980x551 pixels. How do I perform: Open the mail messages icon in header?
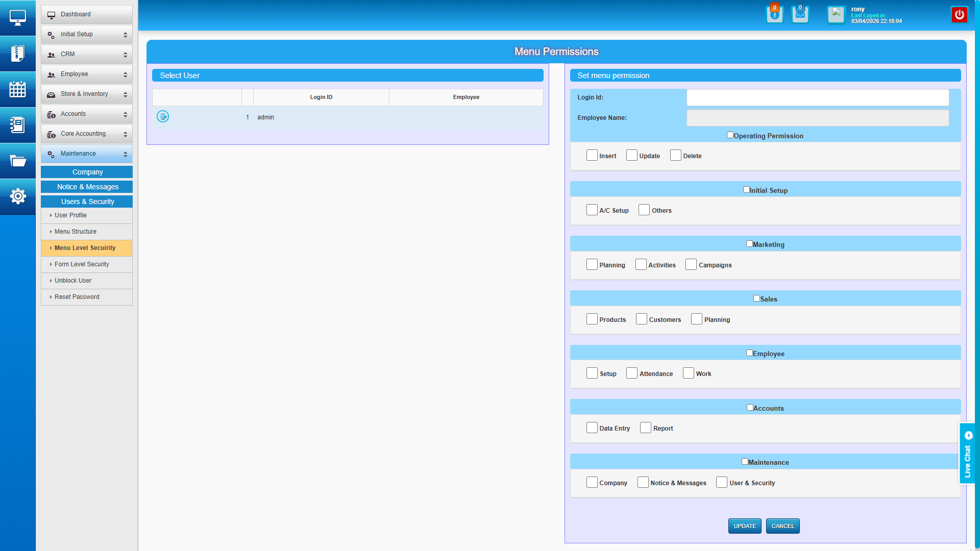point(800,15)
